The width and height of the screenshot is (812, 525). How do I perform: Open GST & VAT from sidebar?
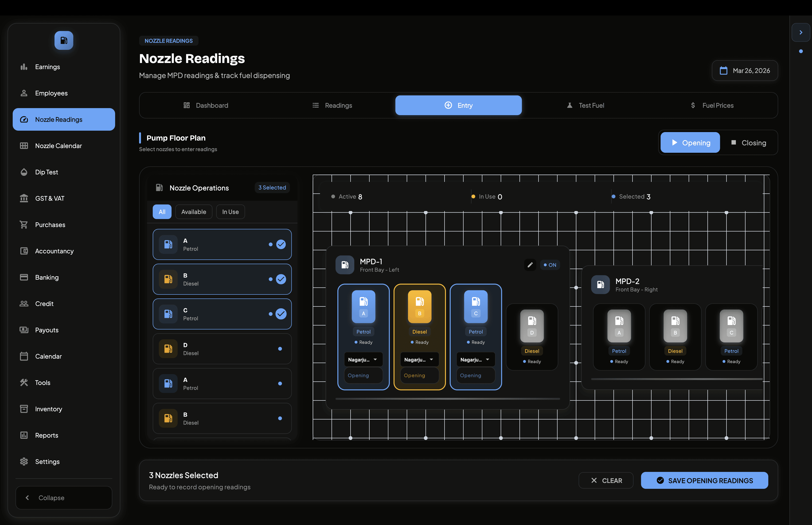[49, 198]
